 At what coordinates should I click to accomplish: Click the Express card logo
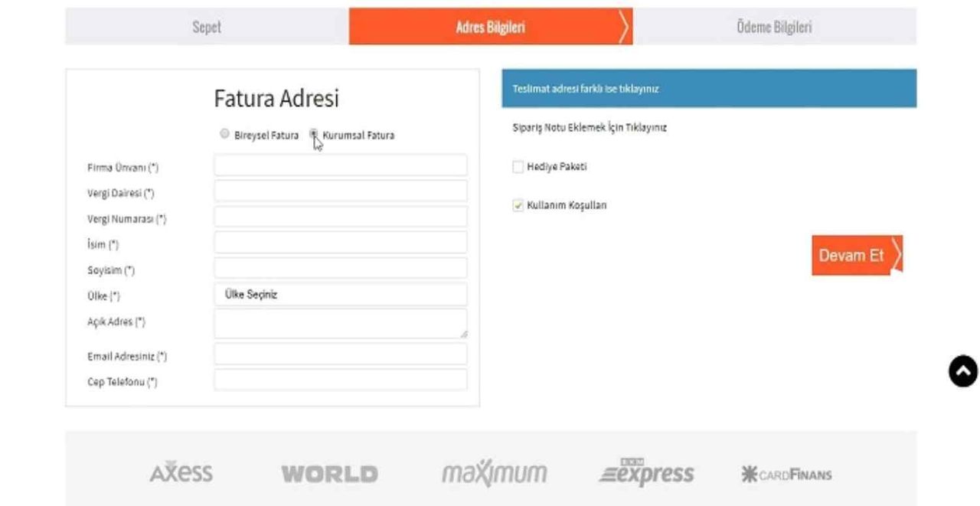coord(646,472)
